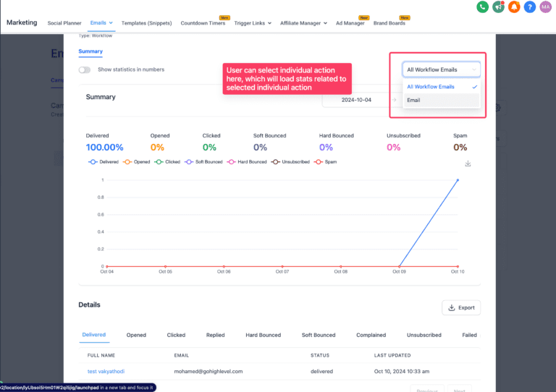Click the EMAIL column header

pos(181,356)
